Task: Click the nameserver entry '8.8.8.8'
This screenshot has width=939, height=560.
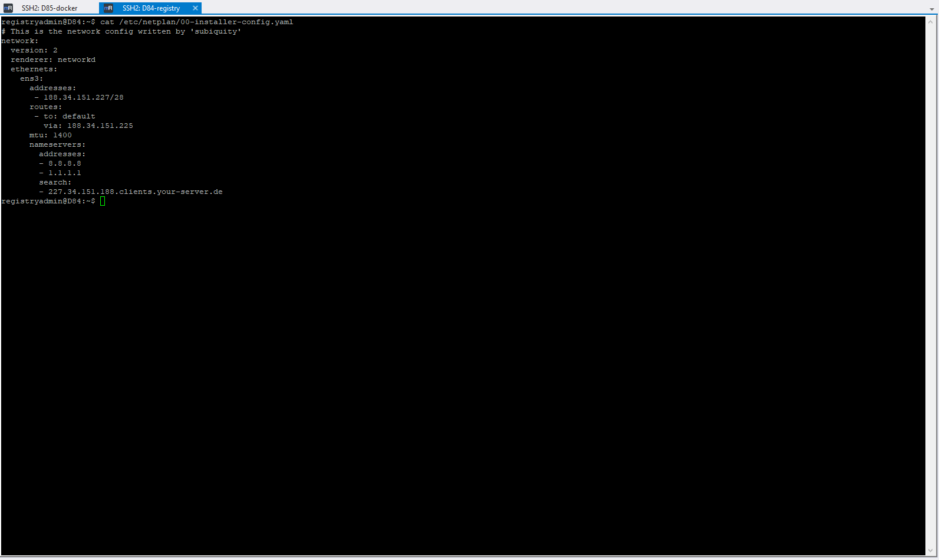Action: [x=65, y=163]
